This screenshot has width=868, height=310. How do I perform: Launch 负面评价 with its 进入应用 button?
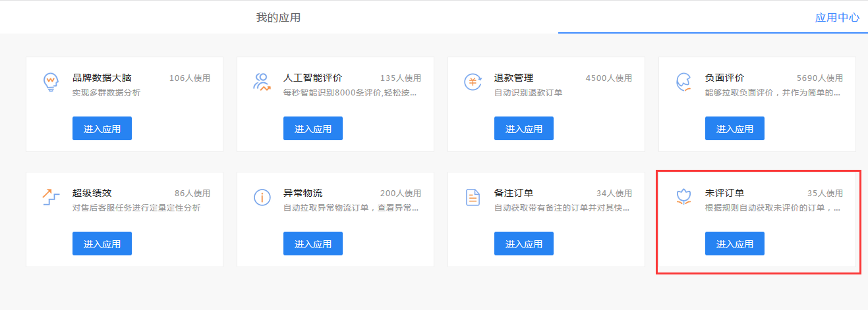pyautogui.click(x=735, y=129)
